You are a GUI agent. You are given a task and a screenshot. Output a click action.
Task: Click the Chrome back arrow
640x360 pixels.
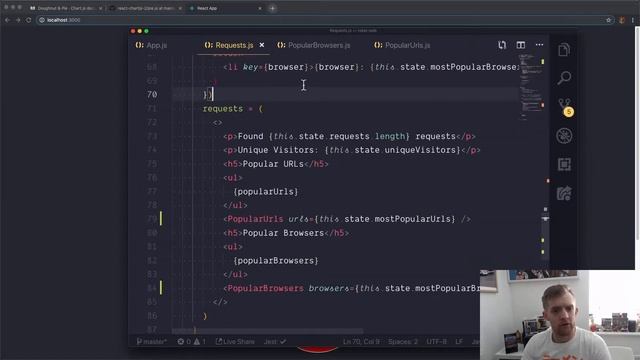[7, 20]
